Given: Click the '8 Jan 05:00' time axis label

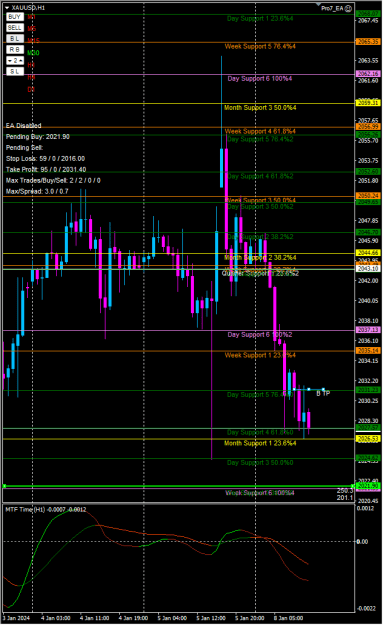Looking at the screenshot, I should (288, 618).
